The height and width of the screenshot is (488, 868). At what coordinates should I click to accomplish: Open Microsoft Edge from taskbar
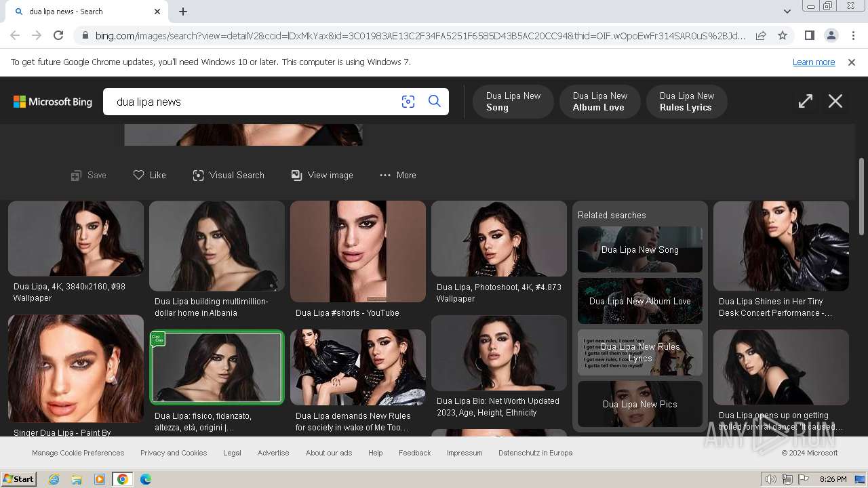point(145,479)
